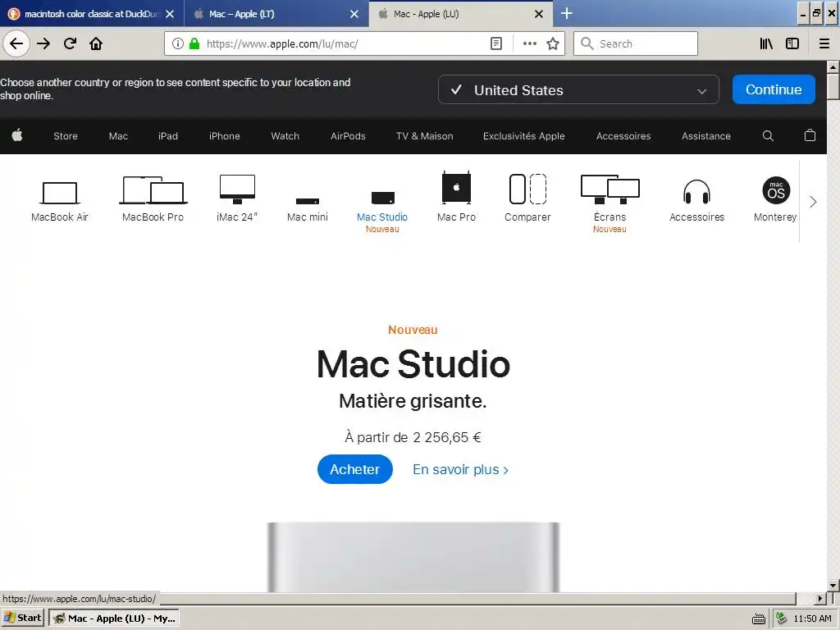840x630 pixels.
Task: Open Exclusivités Apple menu item
Action: click(524, 136)
